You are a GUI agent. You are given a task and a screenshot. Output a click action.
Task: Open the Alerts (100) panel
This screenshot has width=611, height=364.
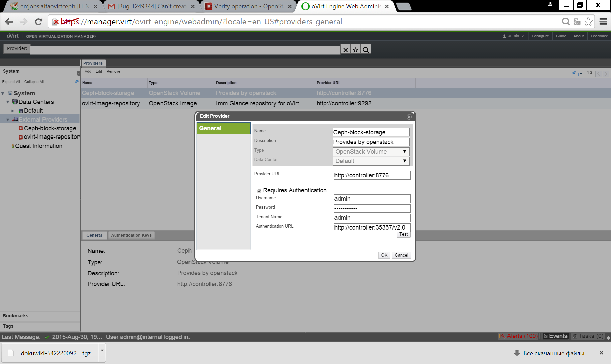(x=519, y=336)
